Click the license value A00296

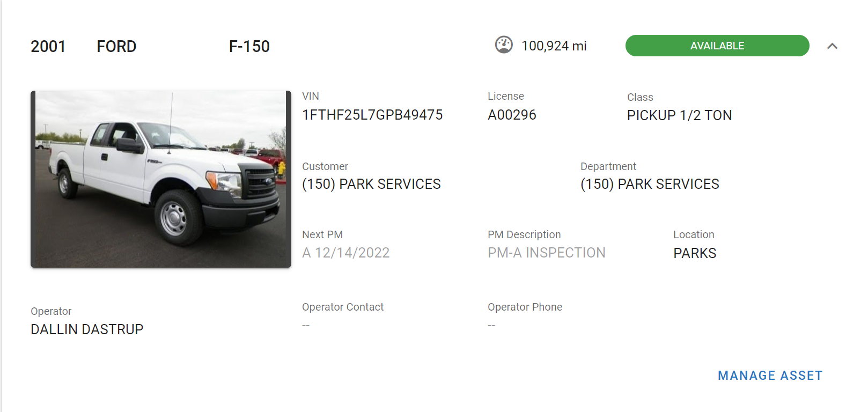click(x=511, y=114)
